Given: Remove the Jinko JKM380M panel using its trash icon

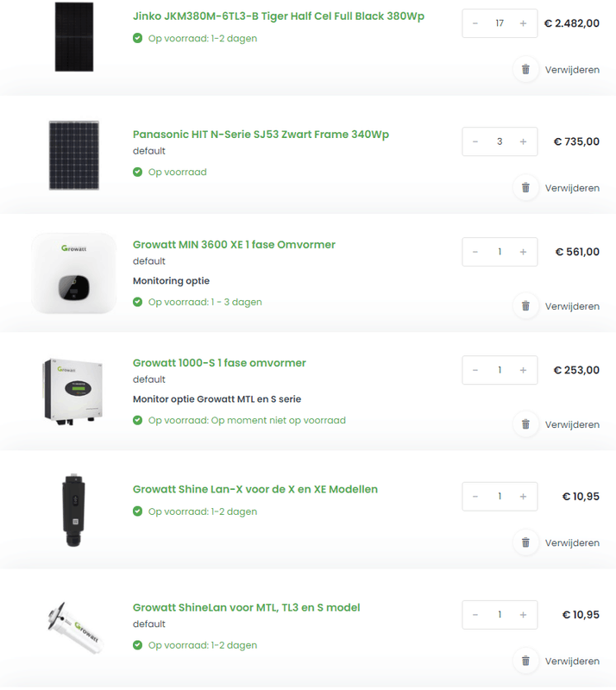Looking at the screenshot, I should 525,70.
